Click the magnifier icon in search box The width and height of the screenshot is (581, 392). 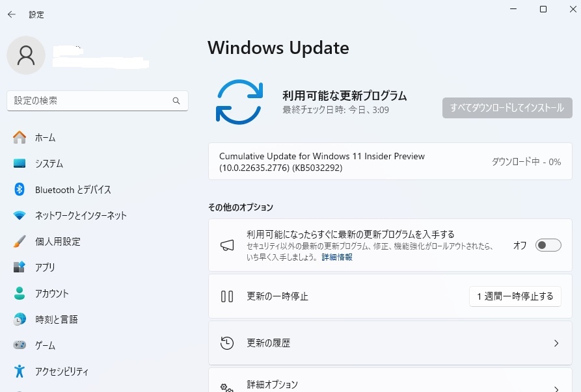(176, 101)
